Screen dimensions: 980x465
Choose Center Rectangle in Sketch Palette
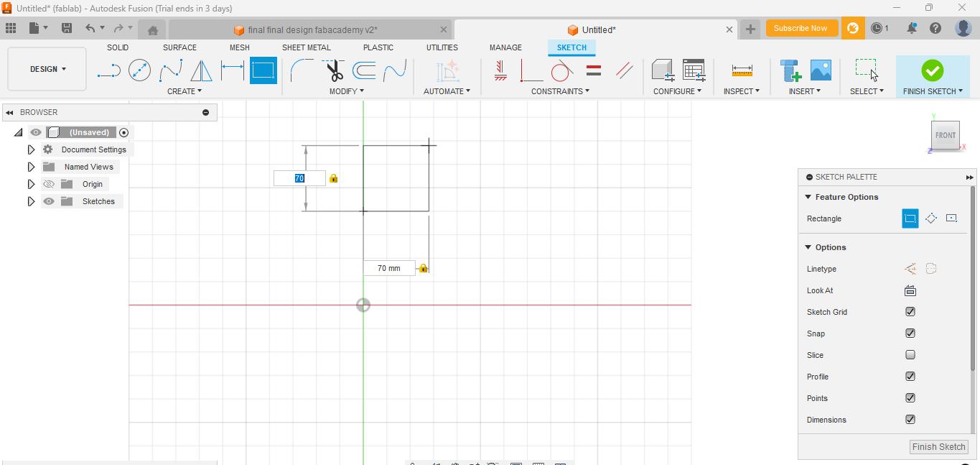[x=951, y=218]
